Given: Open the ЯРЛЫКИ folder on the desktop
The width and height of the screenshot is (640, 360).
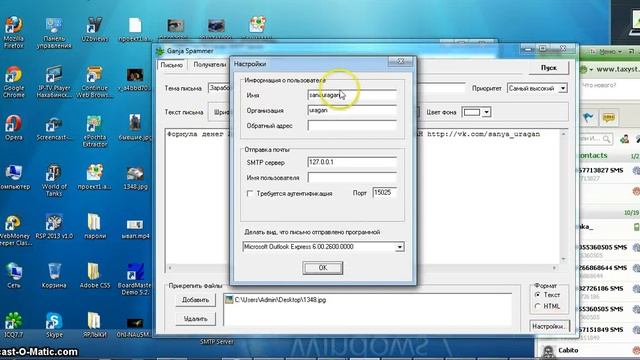Looking at the screenshot, I should (95, 324).
